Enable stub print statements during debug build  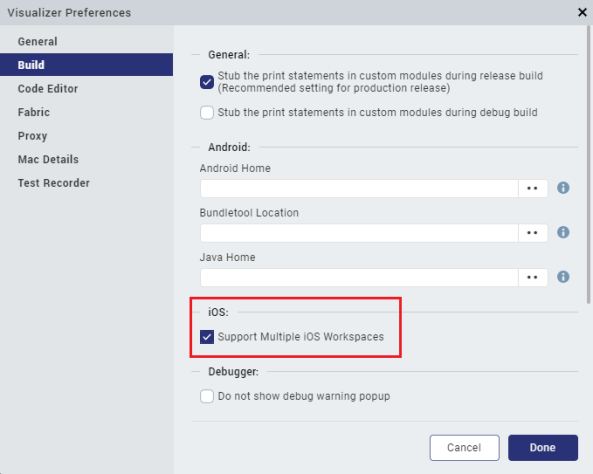[x=207, y=112]
